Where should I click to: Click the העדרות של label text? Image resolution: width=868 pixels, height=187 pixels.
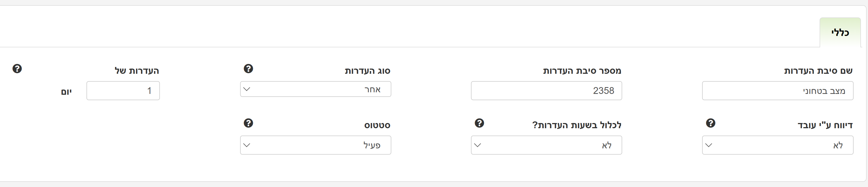pyautogui.click(x=137, y=71)
